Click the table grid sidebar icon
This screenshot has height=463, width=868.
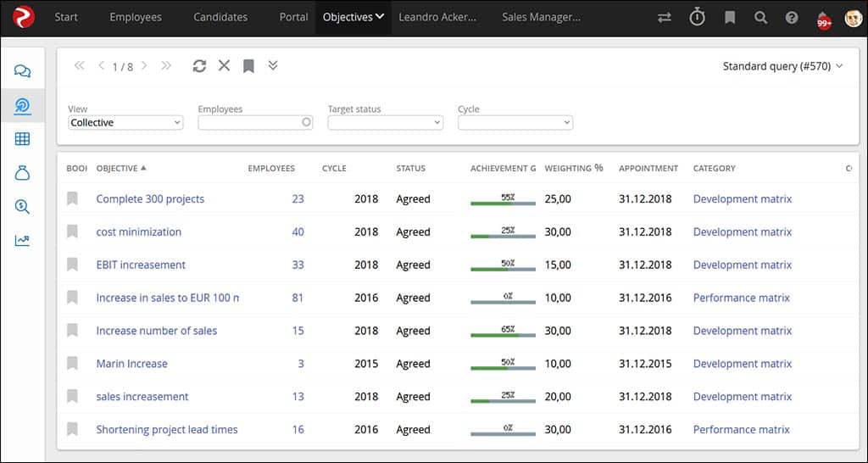click(x=23, y=139)
